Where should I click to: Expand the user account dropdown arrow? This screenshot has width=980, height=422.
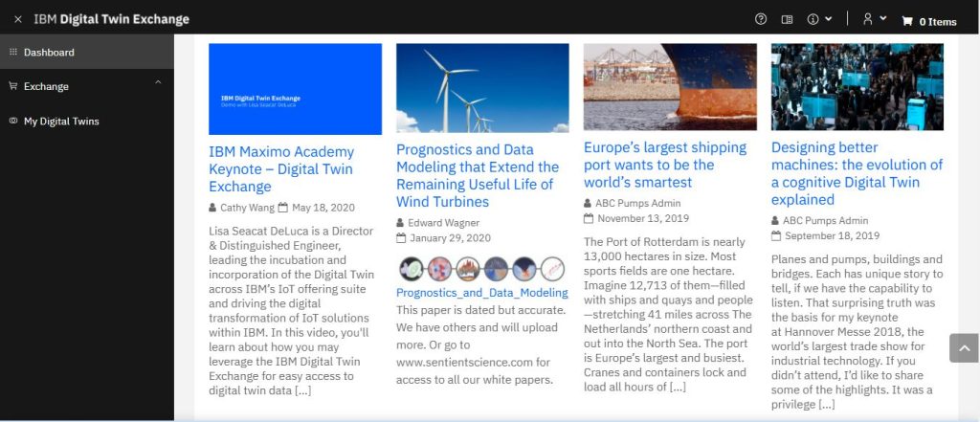click(882, 19)
